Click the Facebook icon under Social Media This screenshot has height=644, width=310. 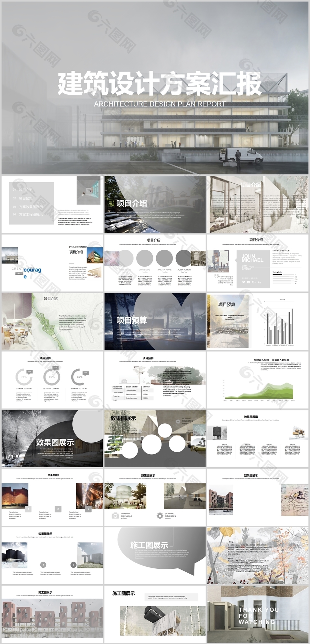pos(249,282)
